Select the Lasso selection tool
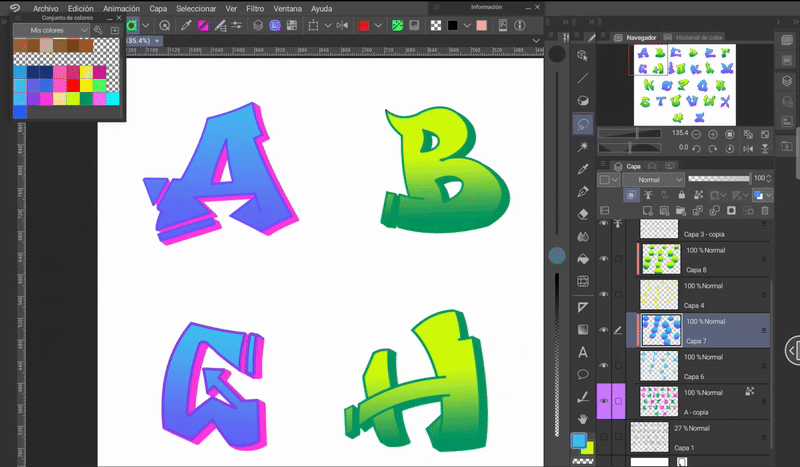This screenshot has height=467, width=800. pyautogui.click(x=583, y=123)
